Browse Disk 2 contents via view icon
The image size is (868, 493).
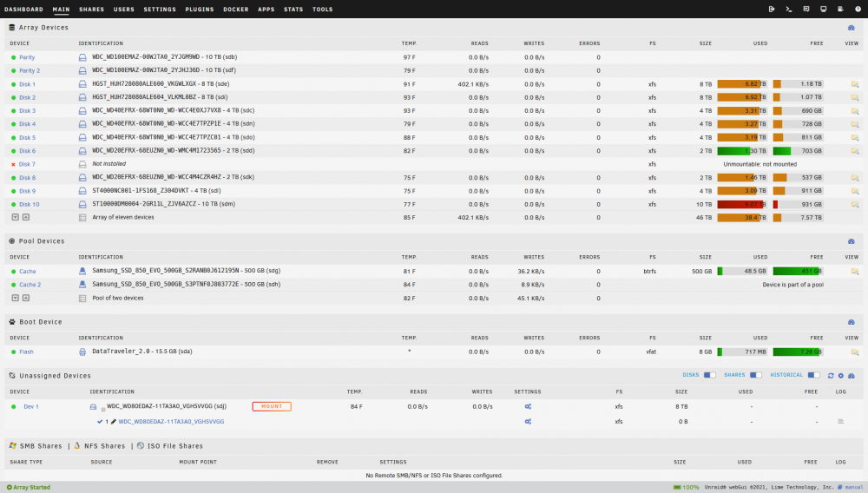tap(855, 97)
